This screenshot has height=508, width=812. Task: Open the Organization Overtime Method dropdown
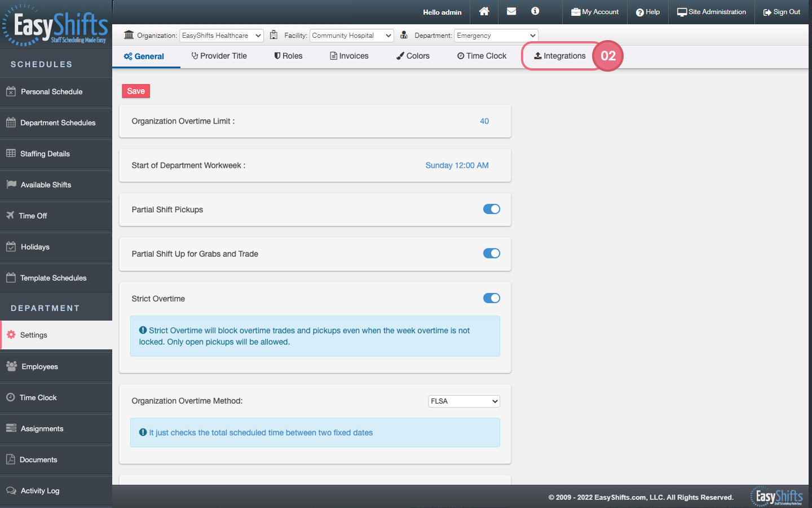(x=464, y=401)
